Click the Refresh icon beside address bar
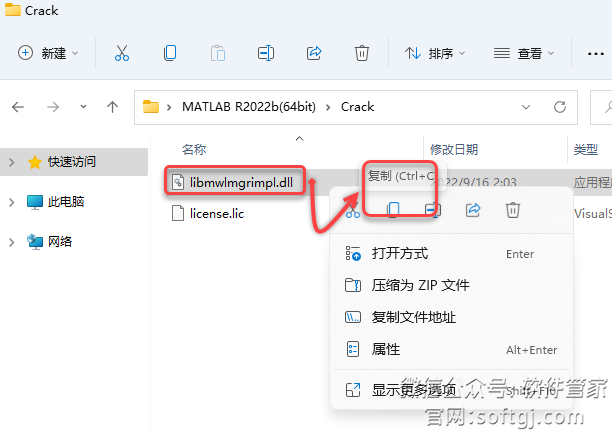 (x=560, y=107)
